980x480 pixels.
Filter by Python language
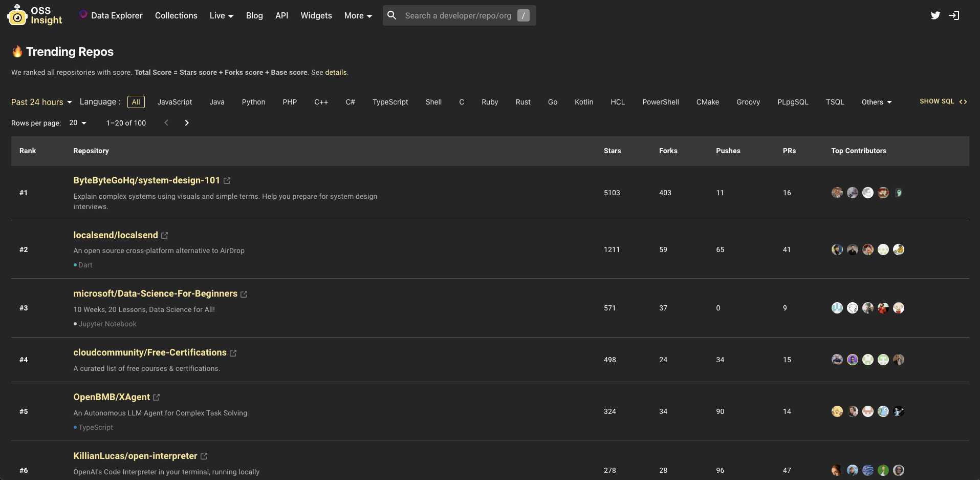click(254, 102)
